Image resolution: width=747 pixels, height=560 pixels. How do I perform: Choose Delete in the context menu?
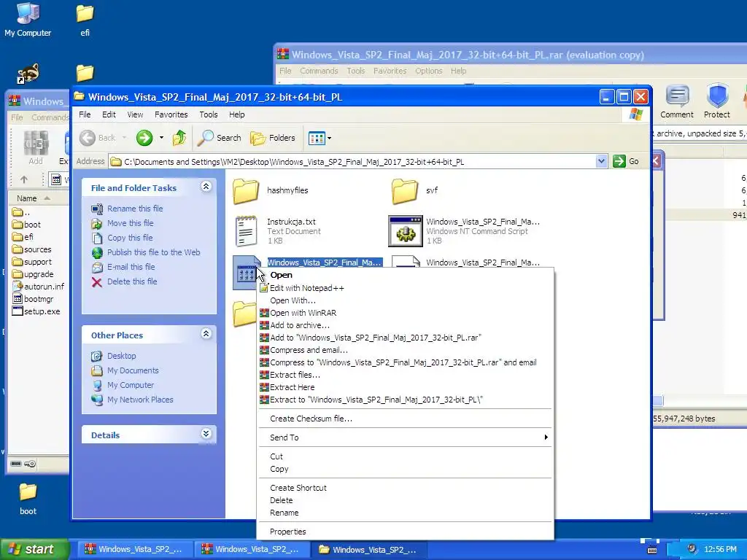tap(281, 500)
